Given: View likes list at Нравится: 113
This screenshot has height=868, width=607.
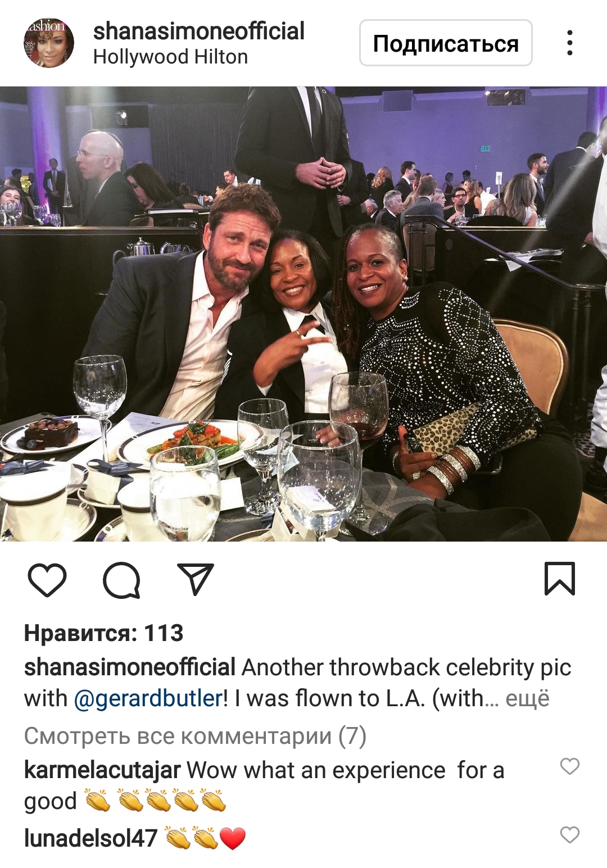Looking at the screenshot, I should point(103,633).
